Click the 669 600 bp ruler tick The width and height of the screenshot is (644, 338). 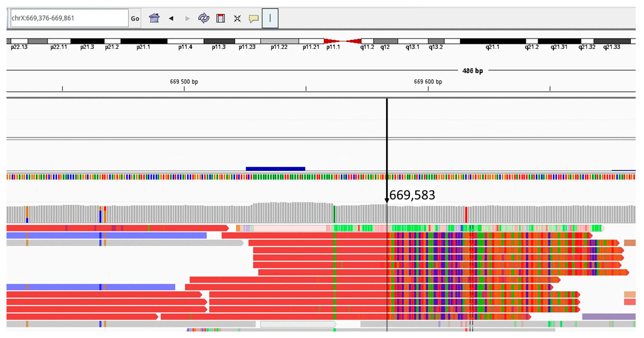click(x=428, y=88)
